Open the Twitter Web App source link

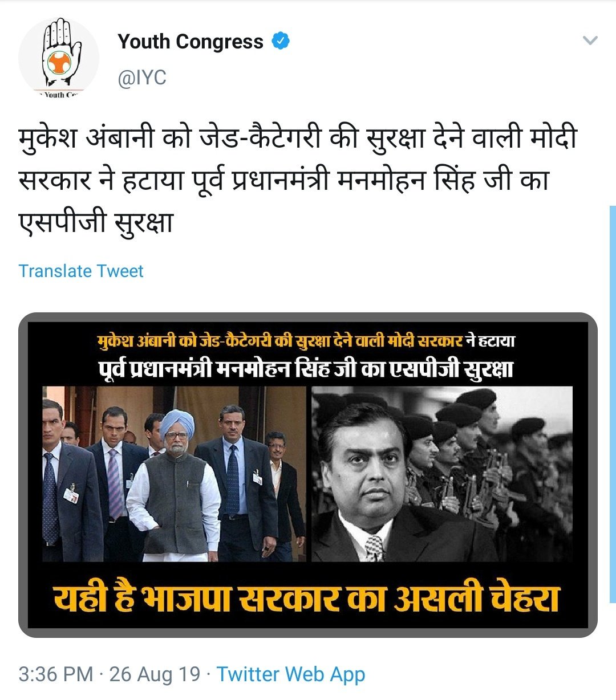tap(290, 674)
